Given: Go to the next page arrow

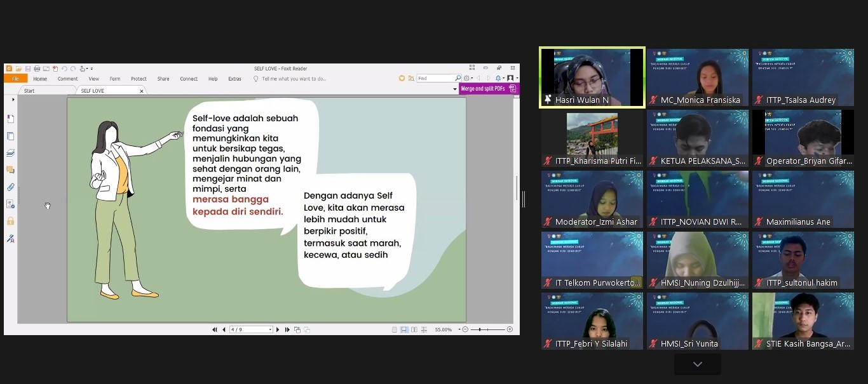Looking at the screenshot, I should [278, 329].
